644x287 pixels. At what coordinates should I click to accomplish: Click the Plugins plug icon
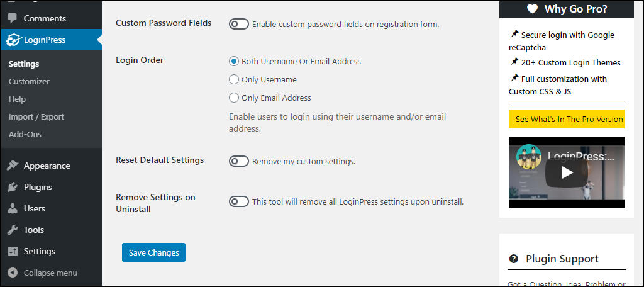coord(12,188)
